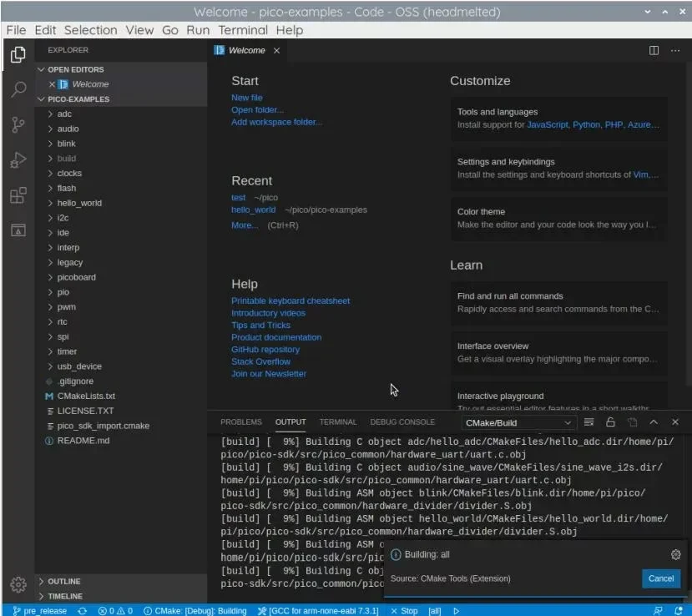The width and height of the screenshot is (692, 616).
Task: Switch to the Terminal panel tab
Action: 337,422
